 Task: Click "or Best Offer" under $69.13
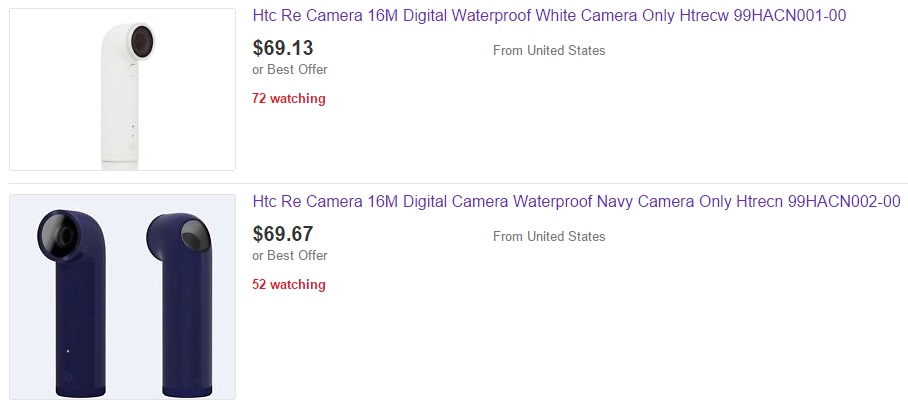coord(290,69)
